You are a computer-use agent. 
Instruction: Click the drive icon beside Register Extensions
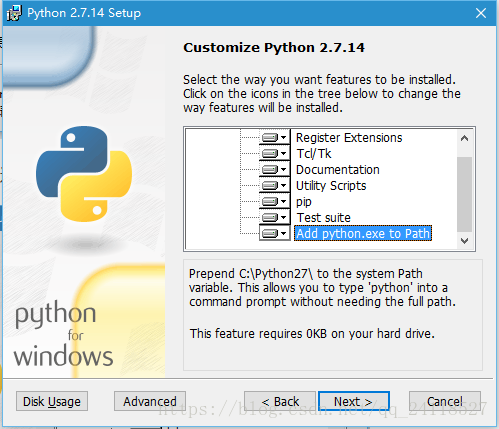275,137
